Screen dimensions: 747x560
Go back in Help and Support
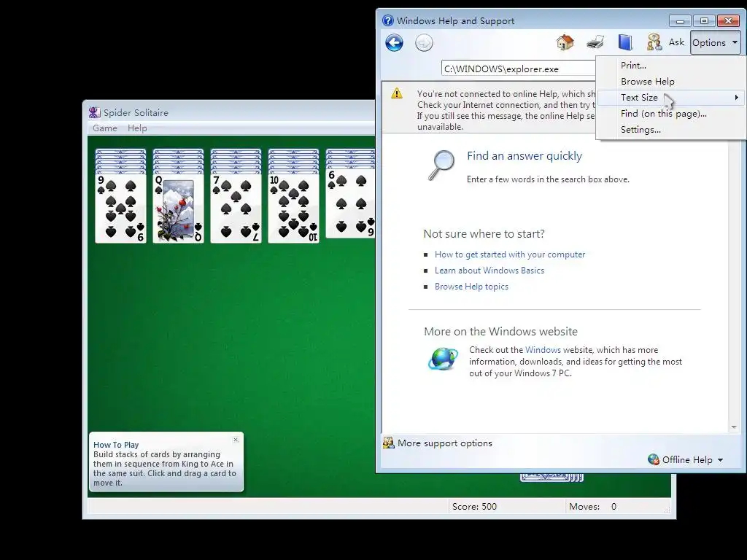coord(394,43)
